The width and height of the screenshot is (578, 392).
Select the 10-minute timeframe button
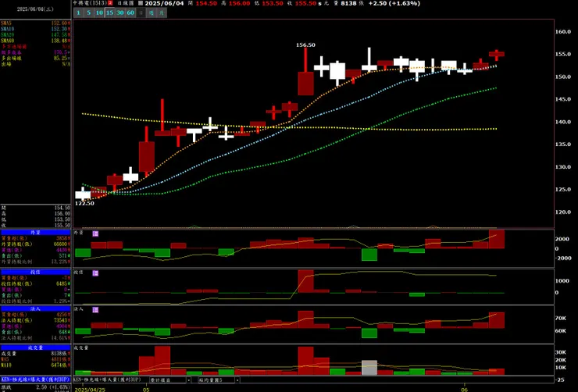click(99, 13)
